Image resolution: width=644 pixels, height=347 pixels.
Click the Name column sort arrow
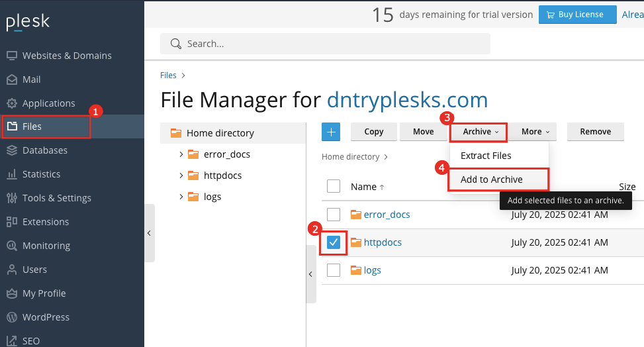point(382,187)
